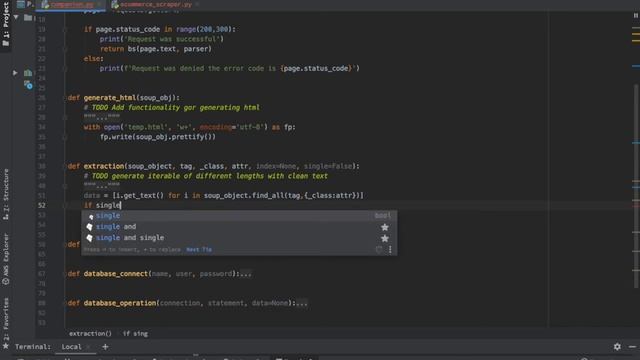Click yellow warning marker in error stripe
Image resolution: width=640 pixels, height=360 pixels.
(636, 35)
